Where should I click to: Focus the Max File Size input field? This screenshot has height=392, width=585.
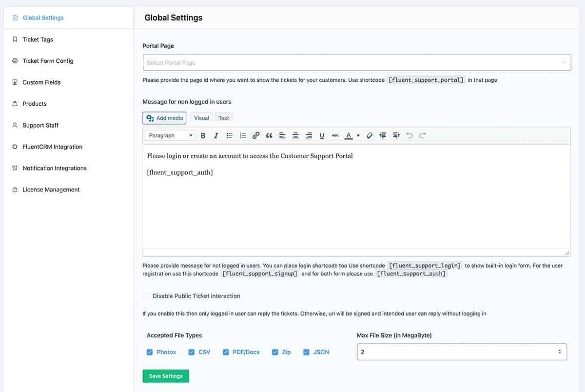(x=462, y=352)
